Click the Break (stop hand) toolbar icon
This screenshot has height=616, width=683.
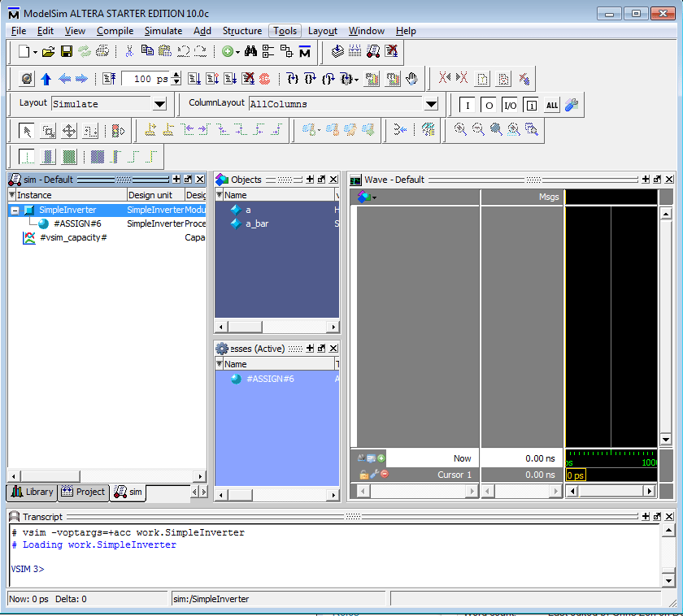tap(413, 78)
